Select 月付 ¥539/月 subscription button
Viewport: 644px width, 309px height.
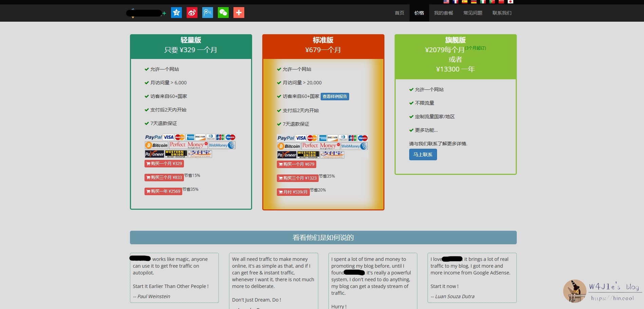pos(293,192)
